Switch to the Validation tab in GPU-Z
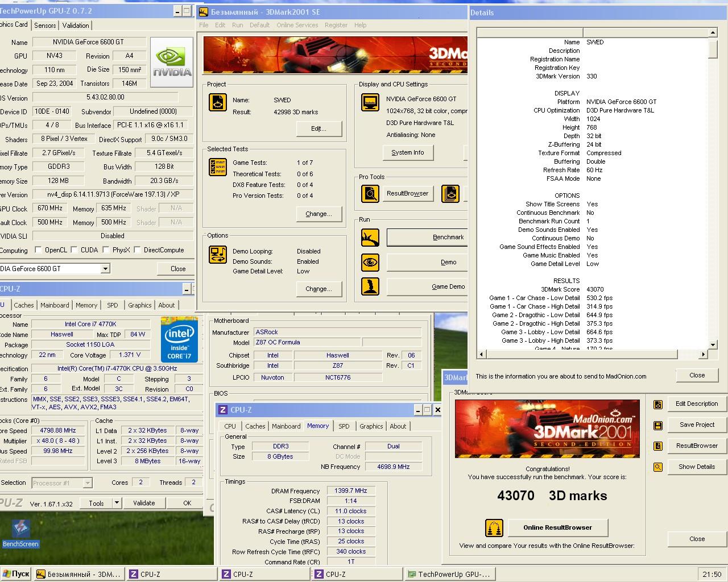The width and height of the screenshot is (728, 582). pos(76,26)
